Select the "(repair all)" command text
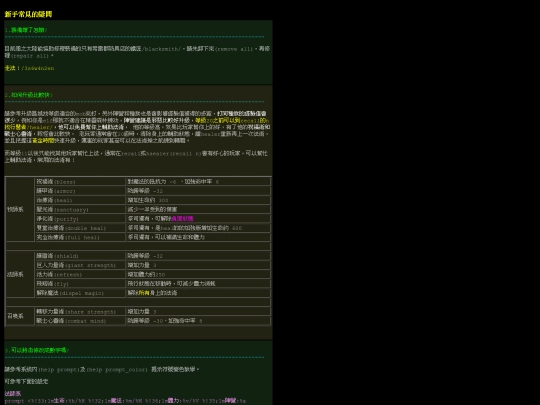The width and height of the screenshot is (540, 405). [30, 56]
